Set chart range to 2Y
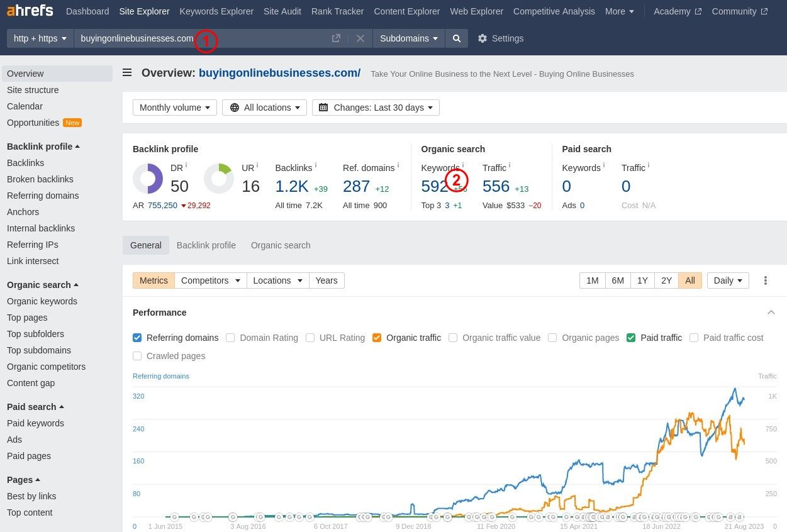Image resolution: width=787 pixels, height=532 pixels. (x=666, y=280)
